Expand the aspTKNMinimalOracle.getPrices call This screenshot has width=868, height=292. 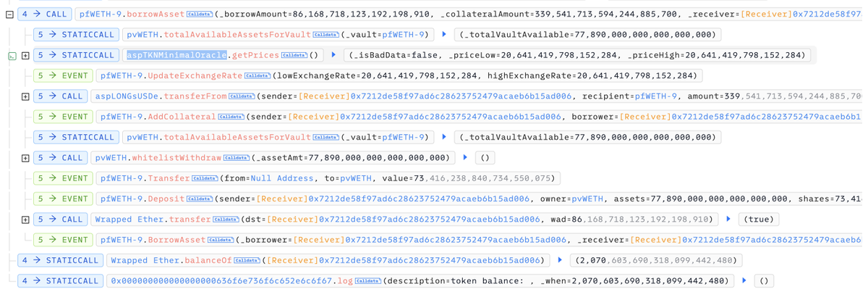coord(25,55)
